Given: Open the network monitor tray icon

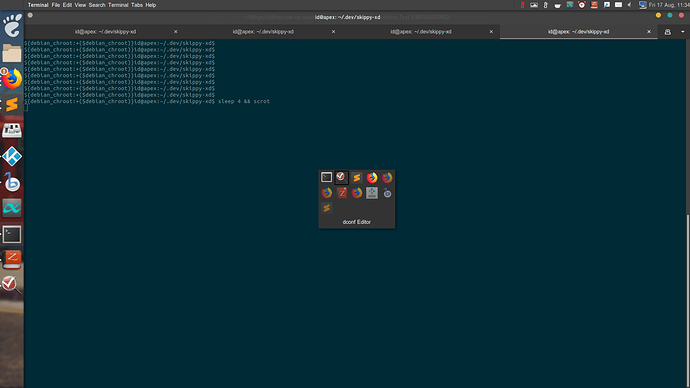Looking at the screenshot, I should [x=642, y=5].
